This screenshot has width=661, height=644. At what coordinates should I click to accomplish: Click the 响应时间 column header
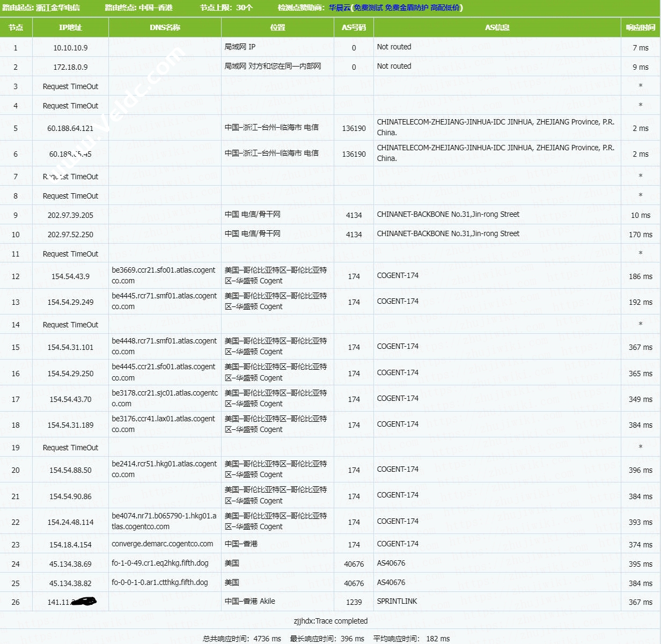[x=641, y=27]
